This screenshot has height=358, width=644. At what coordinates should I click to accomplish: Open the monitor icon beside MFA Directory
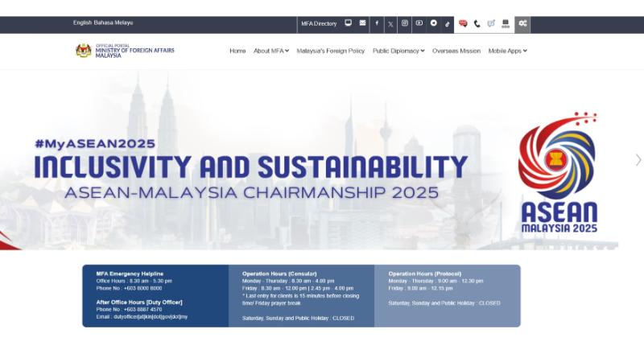coord(348,23)
